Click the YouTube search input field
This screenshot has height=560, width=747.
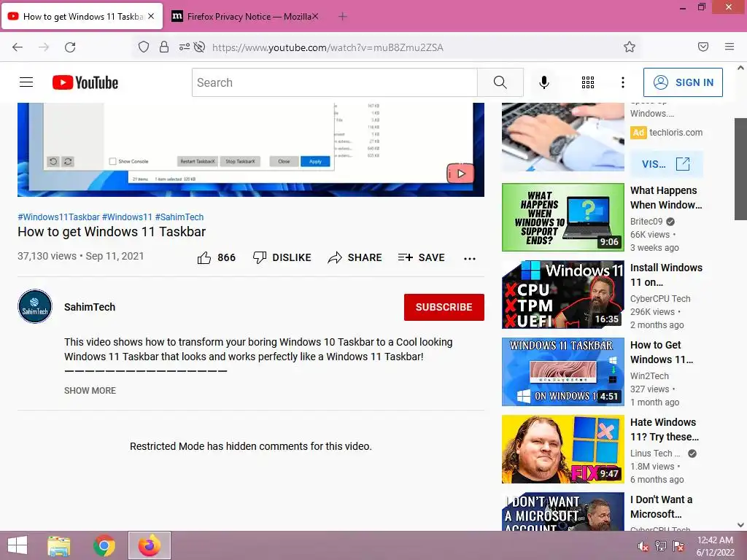pyautogui.click(x=334, y=82)
